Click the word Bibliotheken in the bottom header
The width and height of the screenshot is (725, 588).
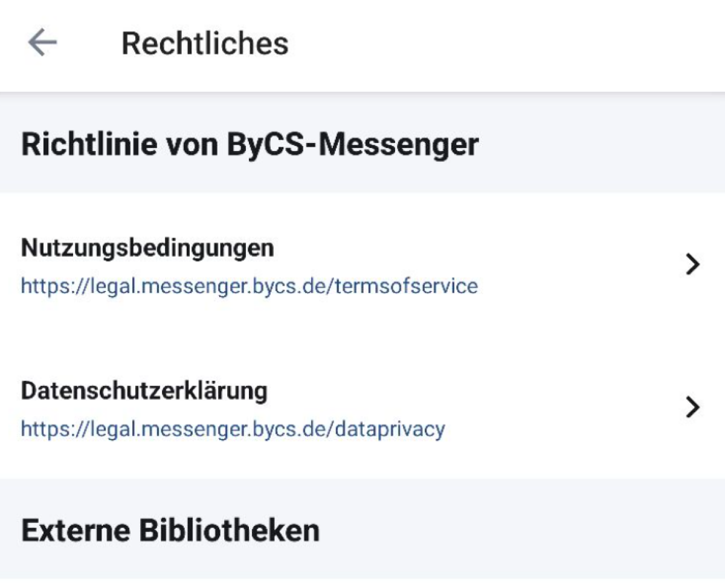229,530
